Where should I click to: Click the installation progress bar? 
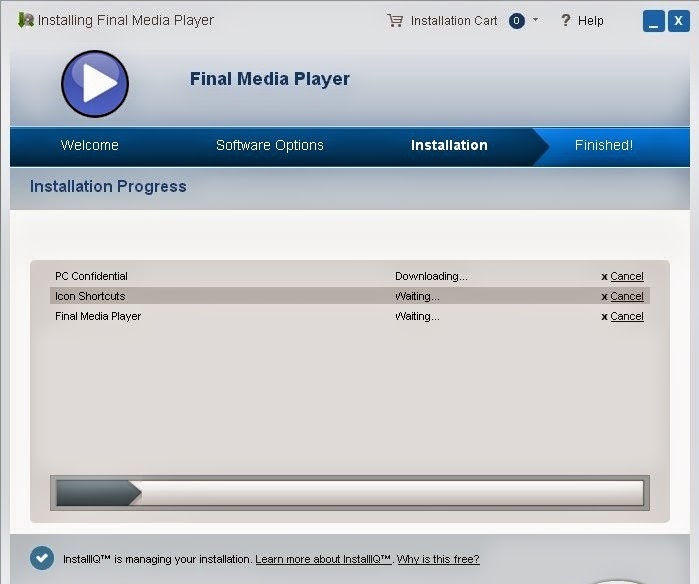point(350,493)
